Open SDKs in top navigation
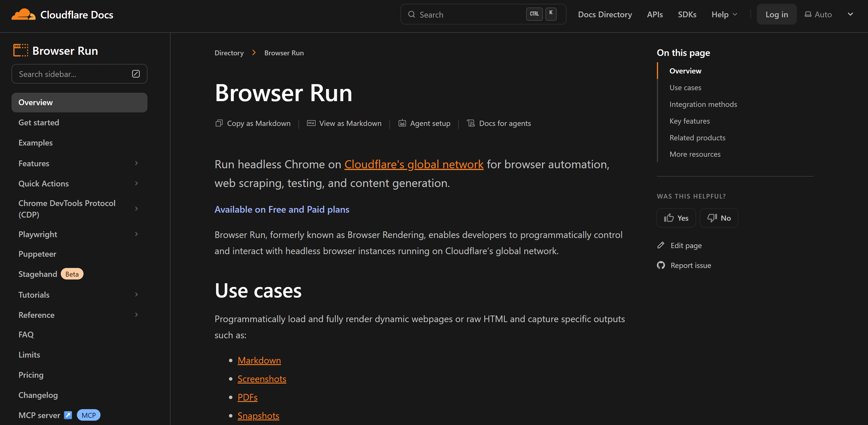The image size is (868, 425). coord(687,14)
